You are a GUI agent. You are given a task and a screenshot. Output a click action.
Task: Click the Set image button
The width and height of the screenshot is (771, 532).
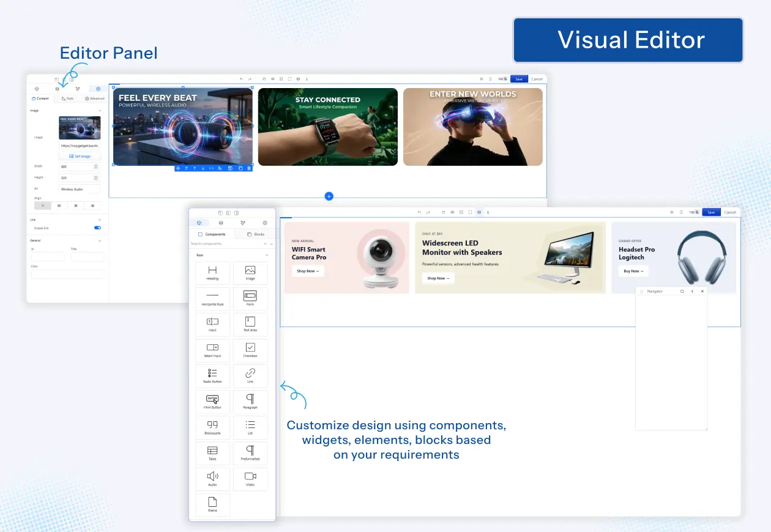point(80,156)
